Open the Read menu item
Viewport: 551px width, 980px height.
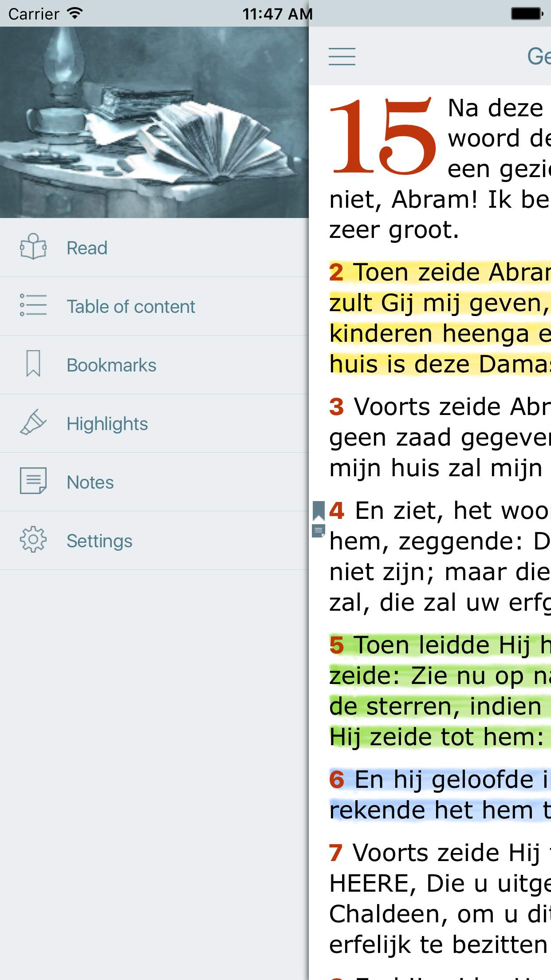pos(87,248)
